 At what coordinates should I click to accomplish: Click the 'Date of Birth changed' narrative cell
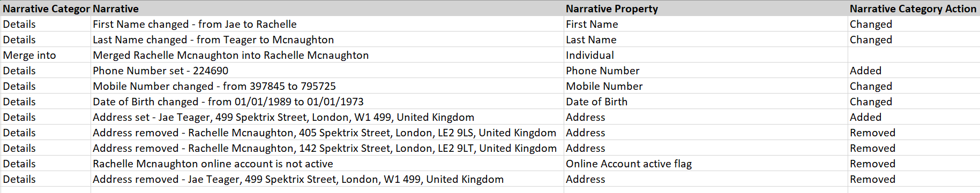tap(327, 102)
